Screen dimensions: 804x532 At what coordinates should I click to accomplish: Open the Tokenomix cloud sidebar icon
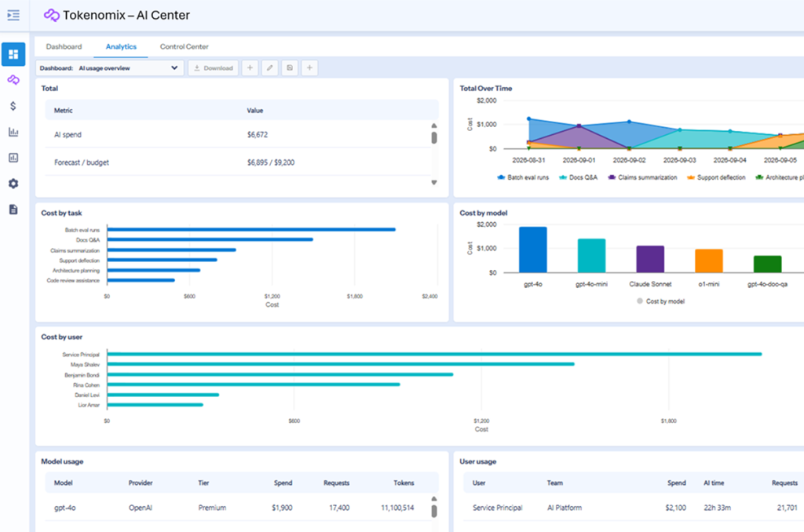pos(13,80)
